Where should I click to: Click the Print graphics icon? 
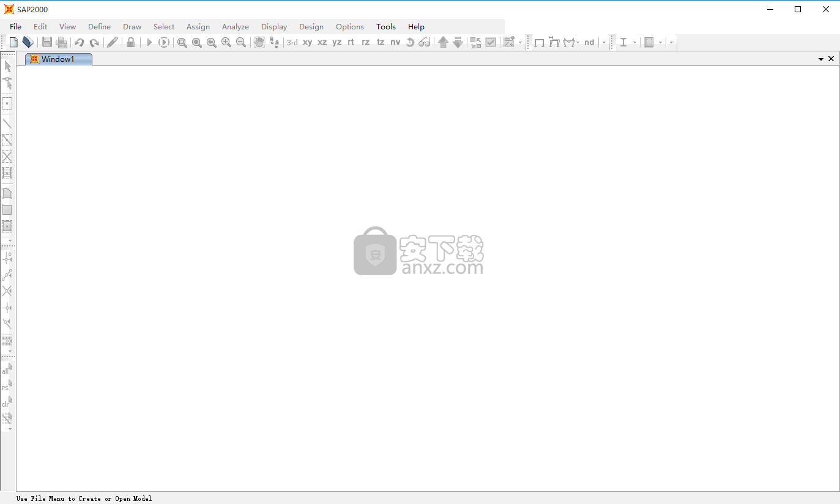[62, 42]
